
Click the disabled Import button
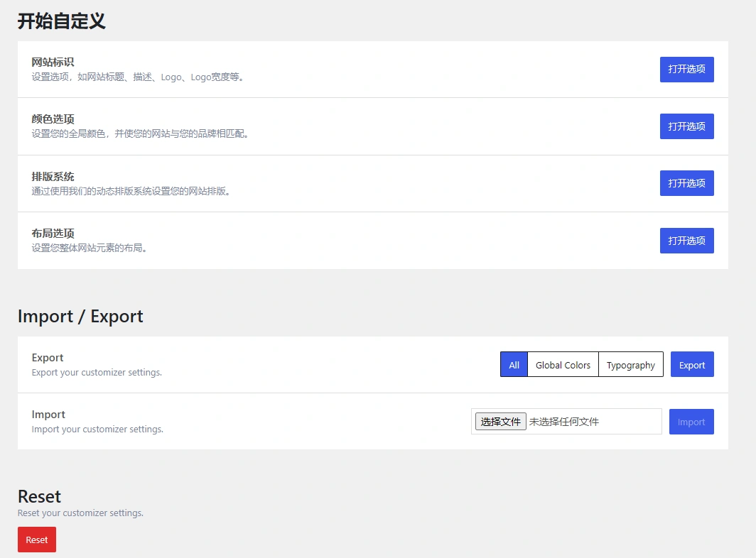tap(691, 421)
